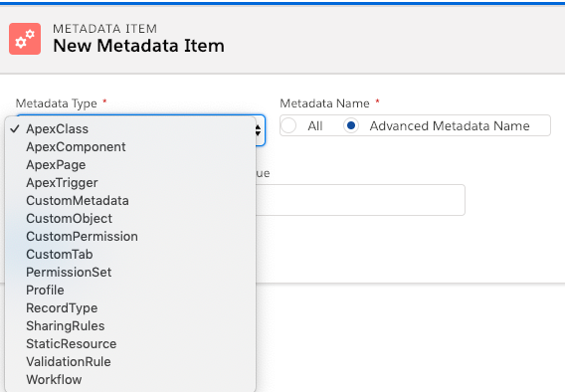
Task: Click the Metadata Item gears icon
Action: (25, 39)
